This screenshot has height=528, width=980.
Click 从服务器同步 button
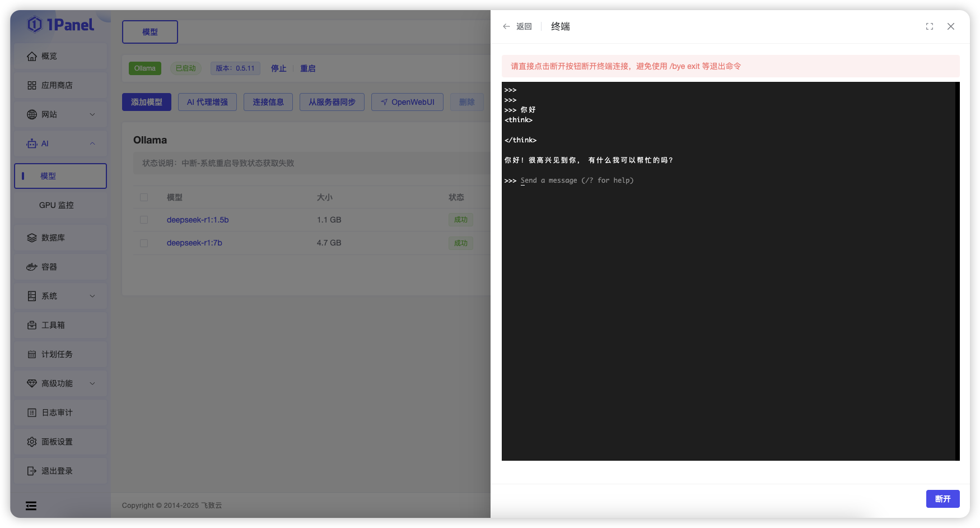(x=332, y=102)
